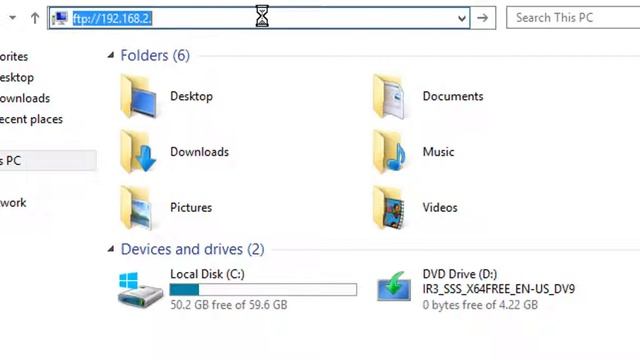
Task: Open the Videos folder icon
Action: [x=389, y=207]
